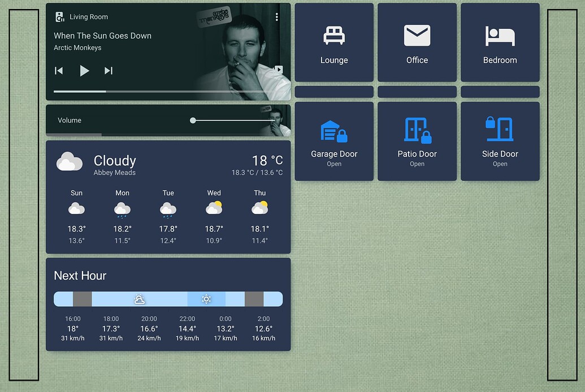Viewport: 585px width, 392px height.
Task: Skip to the previous track
Action: 59,71
